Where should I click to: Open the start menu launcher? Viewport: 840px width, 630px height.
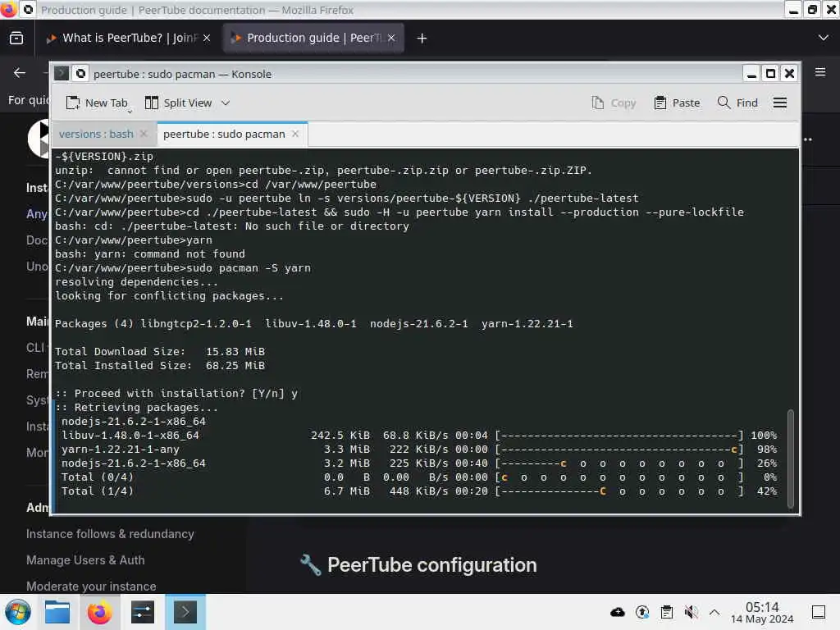pos(18,612)
